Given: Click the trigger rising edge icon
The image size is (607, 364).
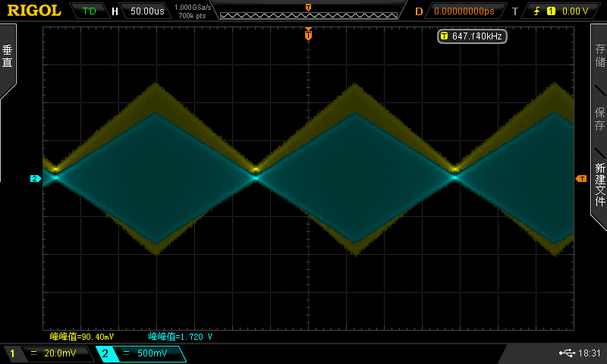Looking at the screenshot, I should click(x=536, y=11).
